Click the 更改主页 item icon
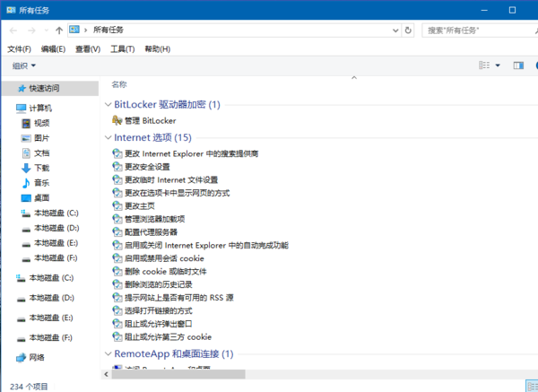 coord(117,205)
